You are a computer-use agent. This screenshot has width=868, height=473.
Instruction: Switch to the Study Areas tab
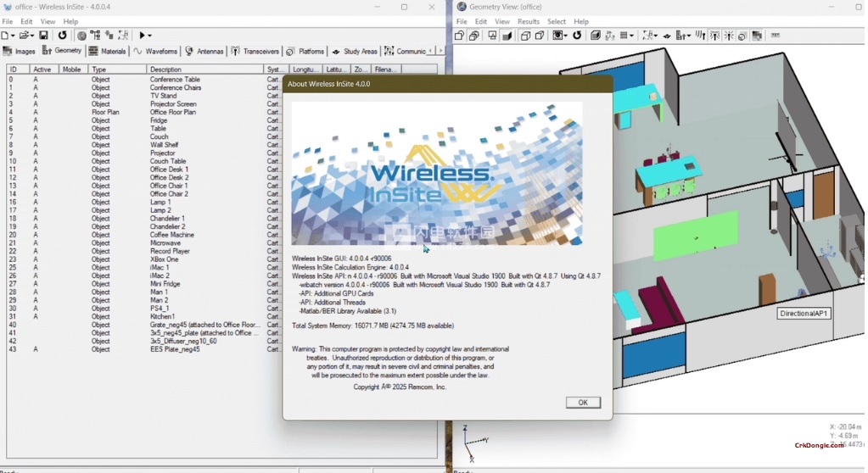[x=355, y=51]
